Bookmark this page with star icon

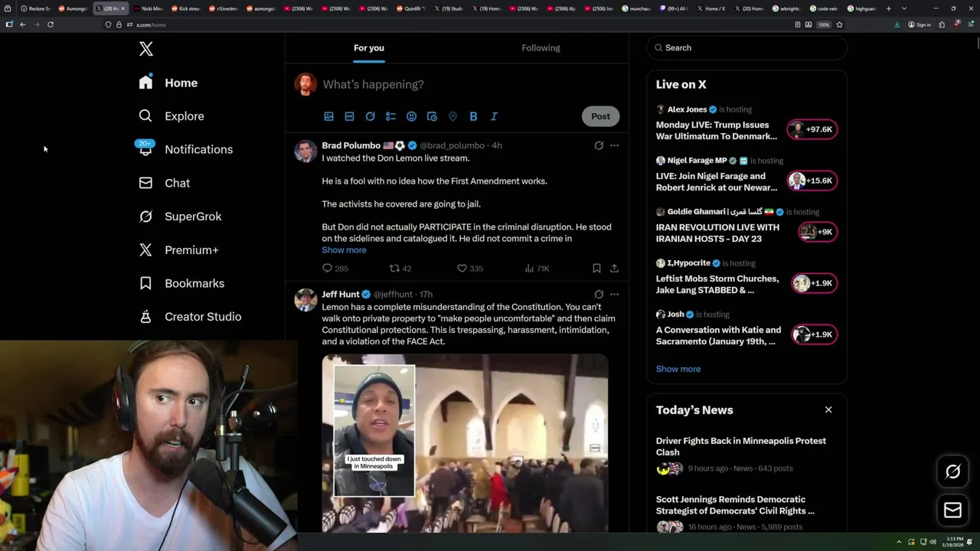(x=839, y=24)
